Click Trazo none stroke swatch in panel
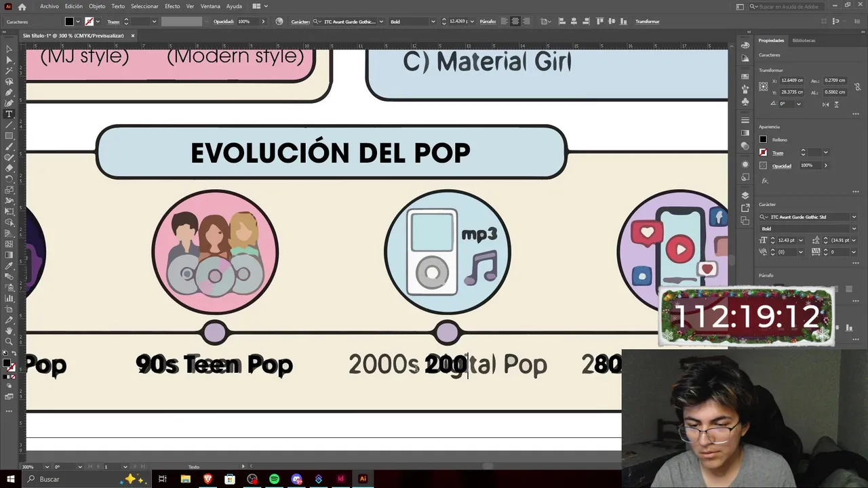 click(x=764, y=152)
